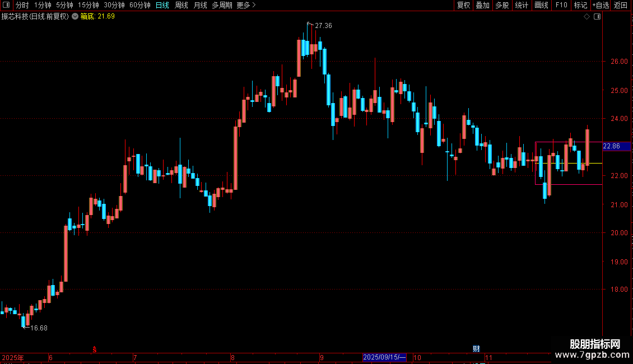633x364 pixels.
Task: Click the 22.86 current price tag
Action: click(x=616, y=146)
